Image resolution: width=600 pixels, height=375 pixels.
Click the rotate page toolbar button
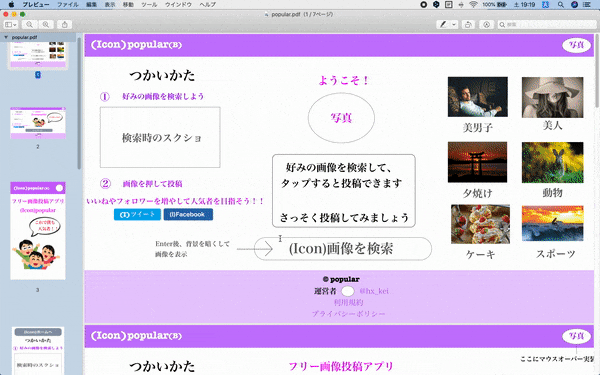(x=468, y=24)
